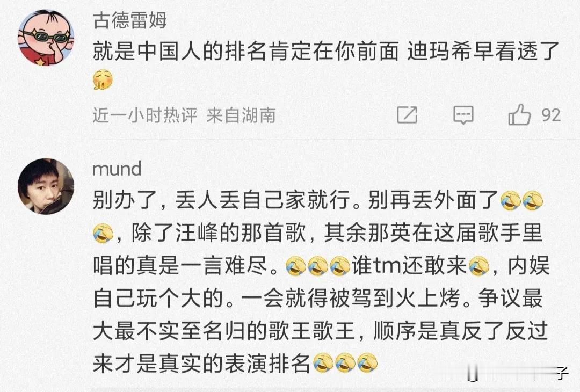Click the watermark at bottom right corner

pyautogui.click(x=518, y=374)
